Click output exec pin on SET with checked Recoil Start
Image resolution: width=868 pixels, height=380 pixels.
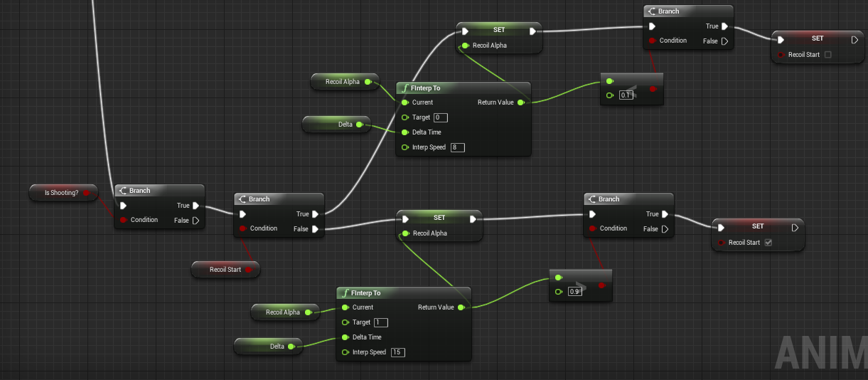(795, 228)
